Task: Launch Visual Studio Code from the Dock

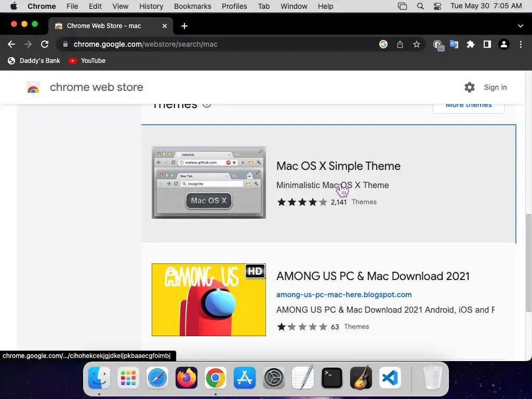Action: pos(390,378)
